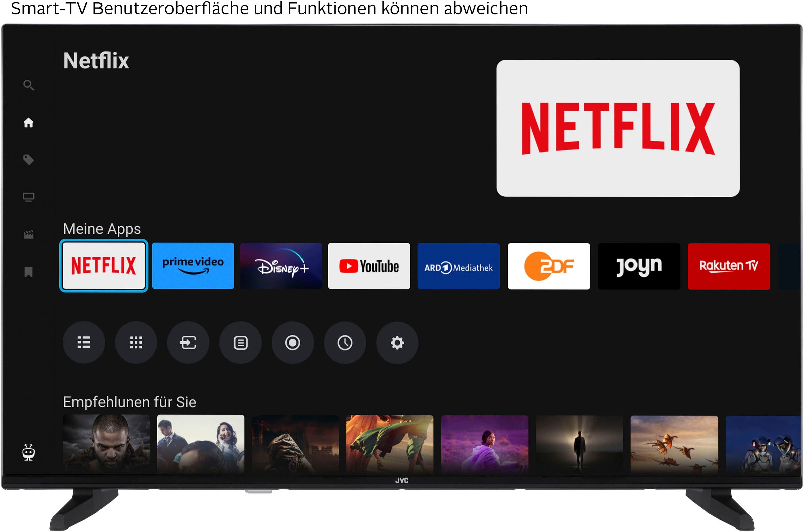Open settings gear round button
The height and width of the screenshot is (532, 804).
point(397,343)
